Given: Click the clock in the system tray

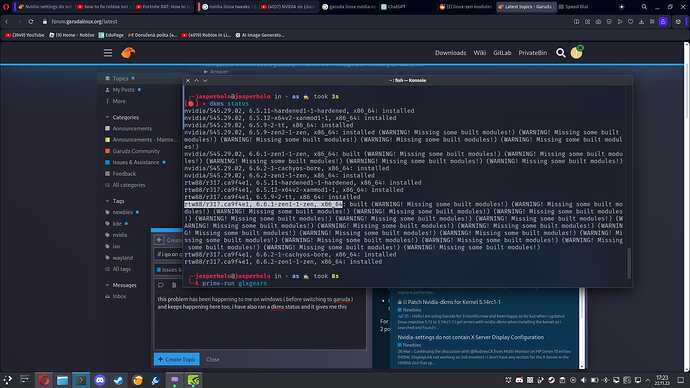Looking at the screenshot, I should point(662,380).
